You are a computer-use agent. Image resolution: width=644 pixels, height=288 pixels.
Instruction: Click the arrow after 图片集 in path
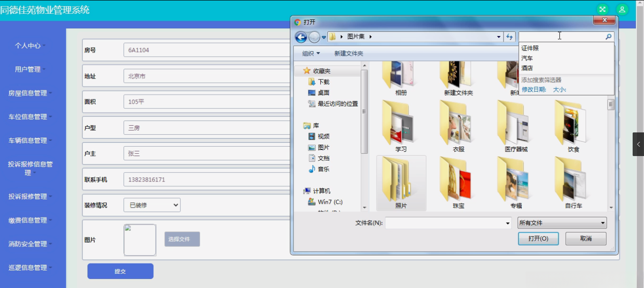click(371, 36)
